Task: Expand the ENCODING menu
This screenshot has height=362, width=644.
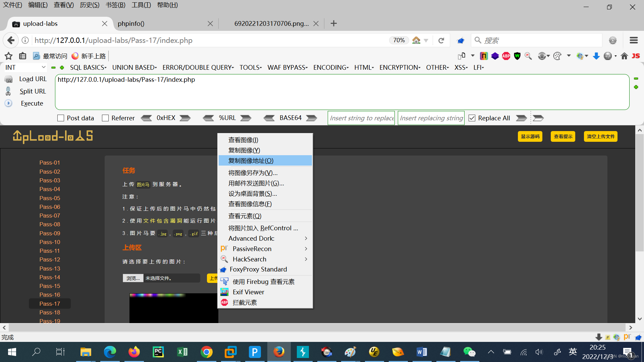Action: click(x=331, y=67)
